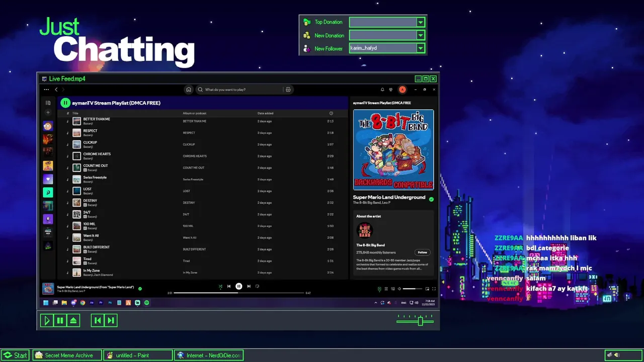Open the Queue icon in Spotify
Viewport: 644px width, 362px height.
[x=386, y=289]
